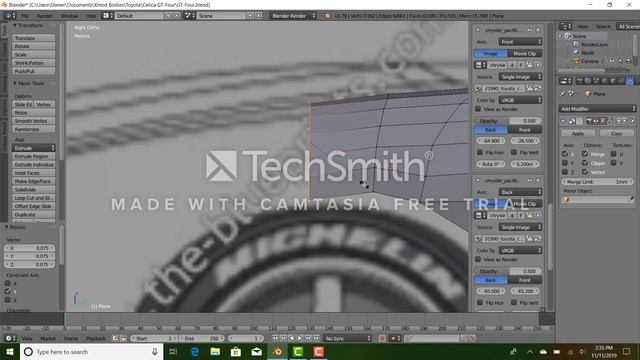Open the Marker menu in timeline
640x360 pixels.
point(48,338)
